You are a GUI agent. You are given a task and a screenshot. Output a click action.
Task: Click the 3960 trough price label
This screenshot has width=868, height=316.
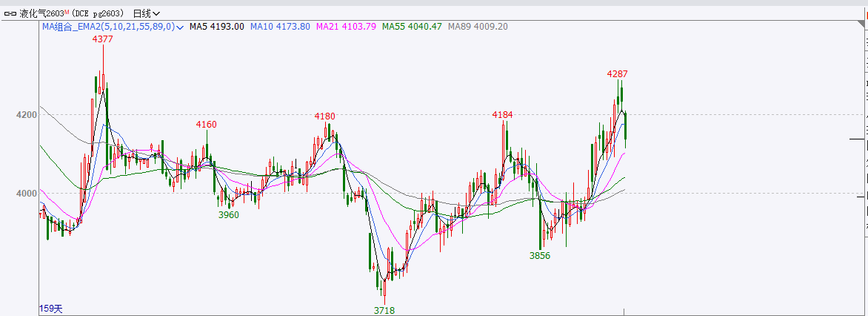[x=229, y=214]
